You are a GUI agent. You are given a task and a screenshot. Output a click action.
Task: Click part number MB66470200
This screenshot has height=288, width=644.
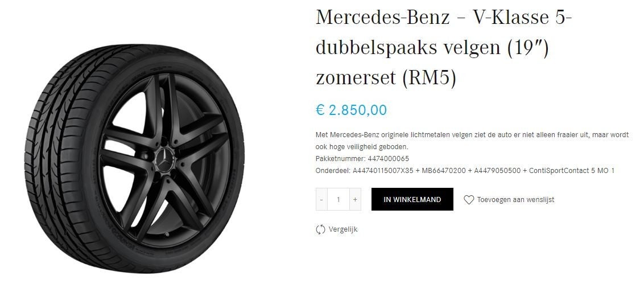coord(444,171)
